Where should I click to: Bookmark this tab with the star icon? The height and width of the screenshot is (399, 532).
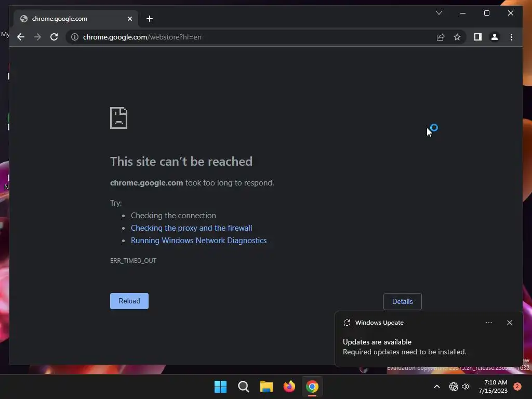tap(457, 37)
